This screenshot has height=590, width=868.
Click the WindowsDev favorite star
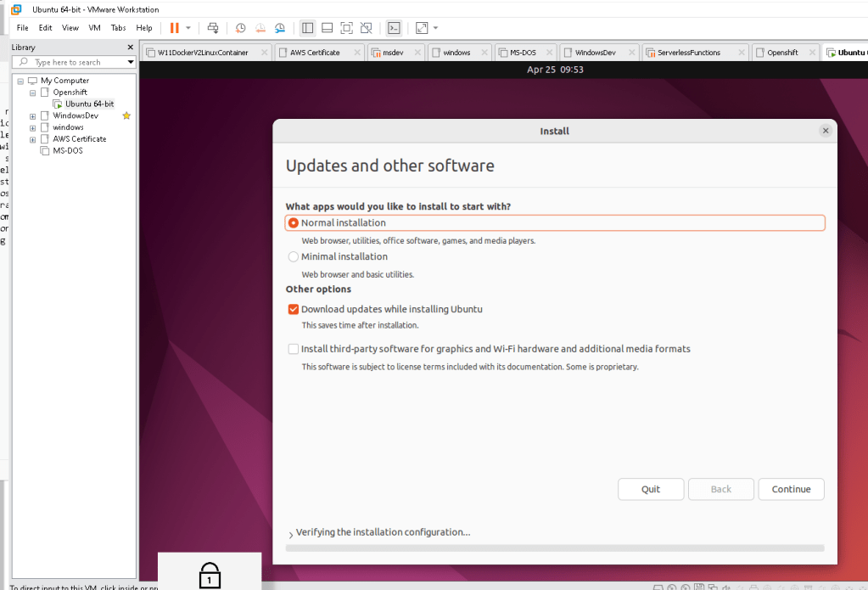(126, 115)
